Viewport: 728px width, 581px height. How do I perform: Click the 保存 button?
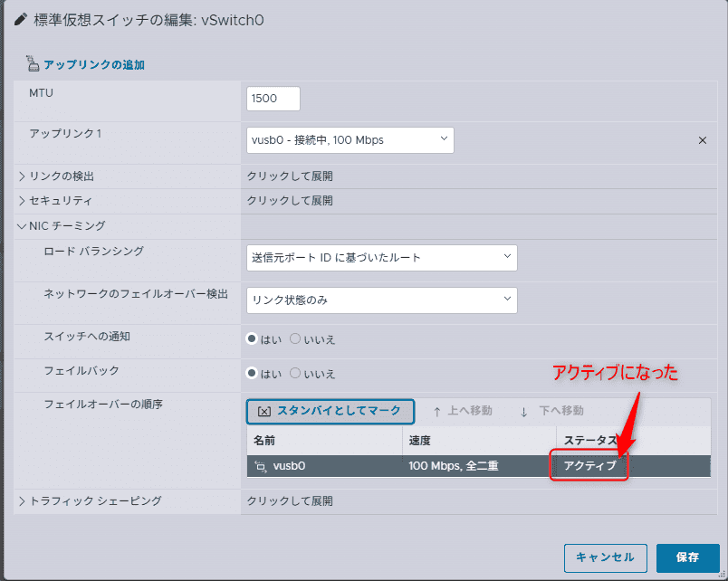(x=687, y=557)
